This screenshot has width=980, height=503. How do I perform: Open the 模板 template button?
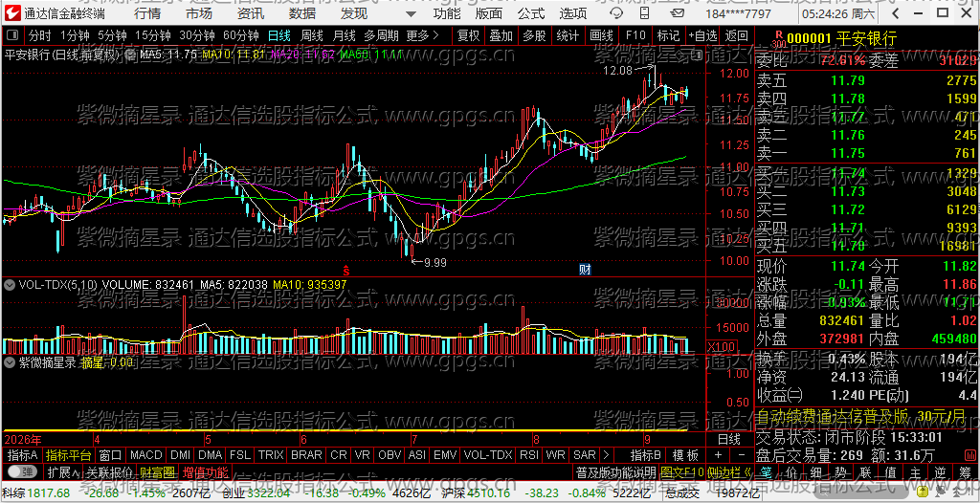tap(685, 455)
